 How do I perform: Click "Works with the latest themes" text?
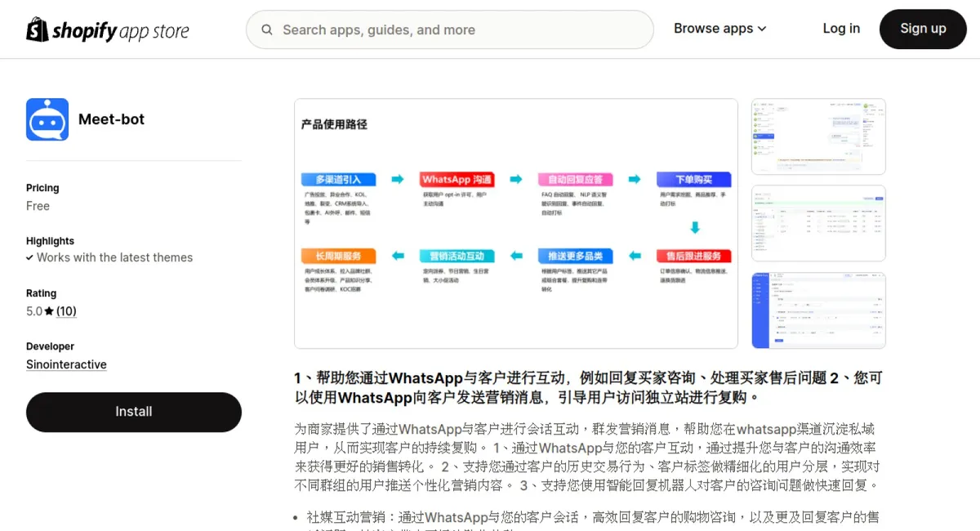(x=115, y=257)
